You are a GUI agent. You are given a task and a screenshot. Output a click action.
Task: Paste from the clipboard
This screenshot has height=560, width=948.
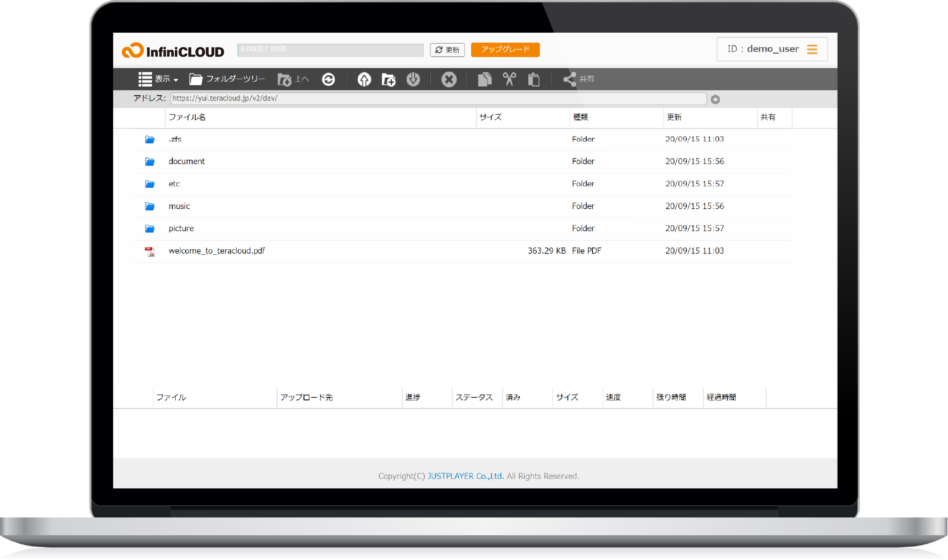point(534,80)
